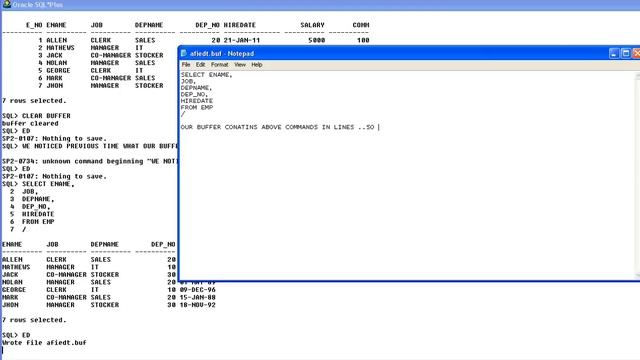Click the DEP_NO header in upper SQL*Plus table

207,25
